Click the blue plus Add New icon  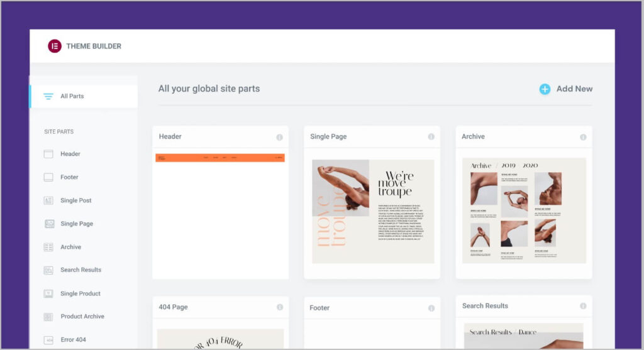pos(545,89)
